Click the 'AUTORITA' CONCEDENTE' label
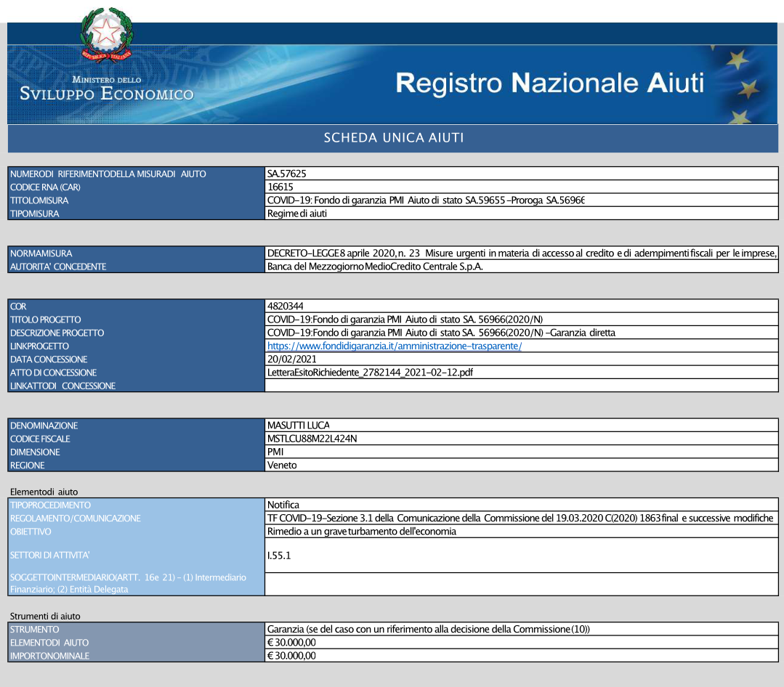 coord(58,267)
